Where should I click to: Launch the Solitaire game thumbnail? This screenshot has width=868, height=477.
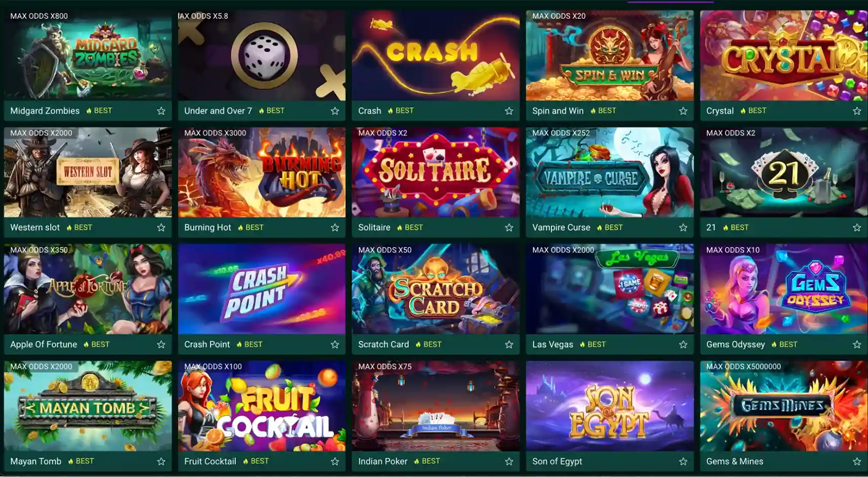[x=436, y=173]
